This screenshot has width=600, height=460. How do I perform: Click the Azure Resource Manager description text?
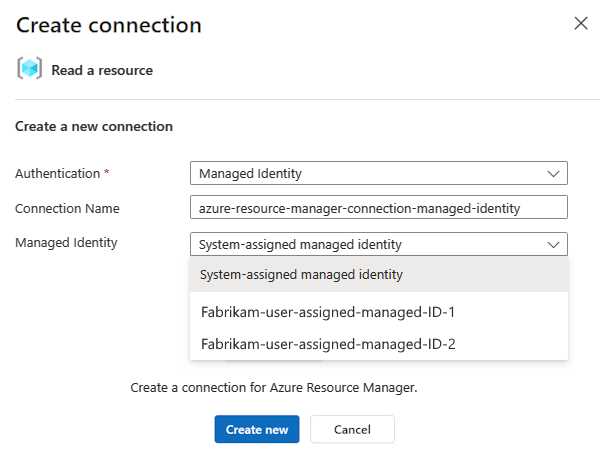pos(274,388)
